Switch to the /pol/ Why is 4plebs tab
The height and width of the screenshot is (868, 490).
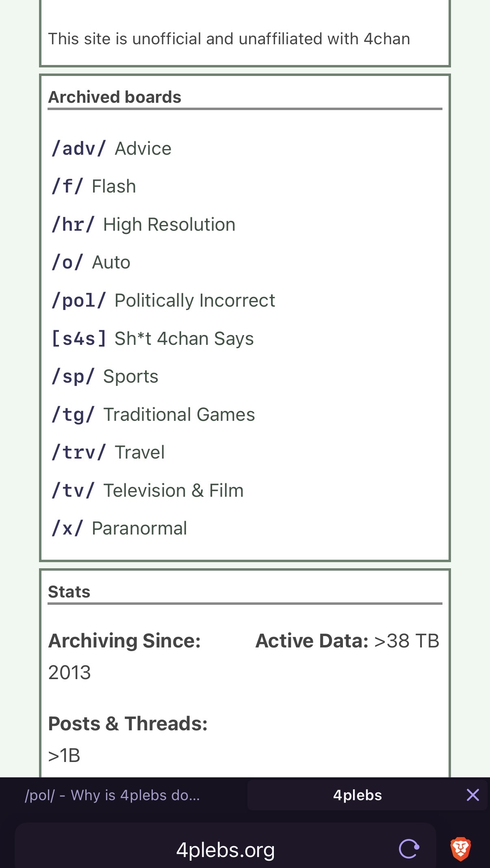pos(113,795)
